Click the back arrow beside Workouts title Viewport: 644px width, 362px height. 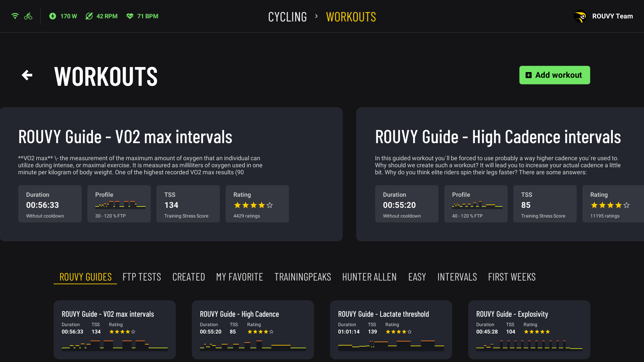tap(27, 75)
